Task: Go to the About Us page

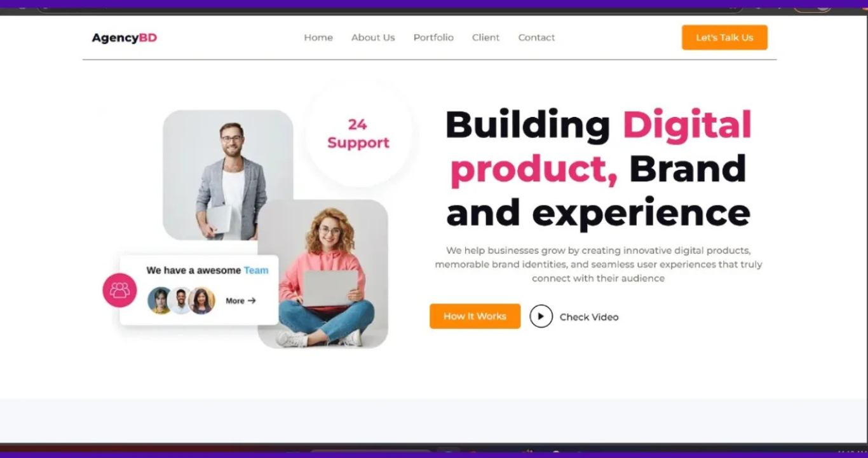Action: (x=373, y=38)
